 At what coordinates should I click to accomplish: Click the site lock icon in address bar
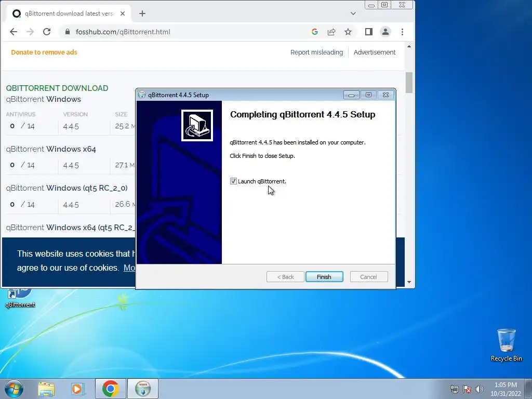[68, 32]
